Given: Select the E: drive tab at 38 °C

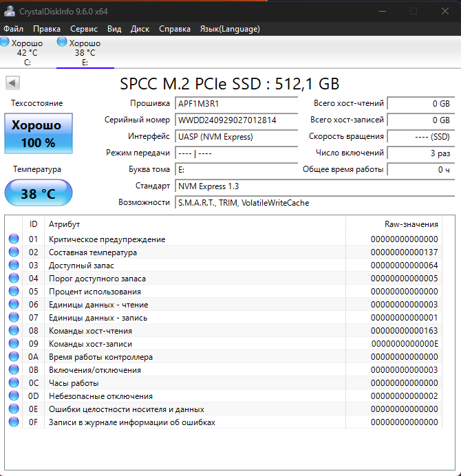Looking at the screenshot, I should (x=85, y=52).
